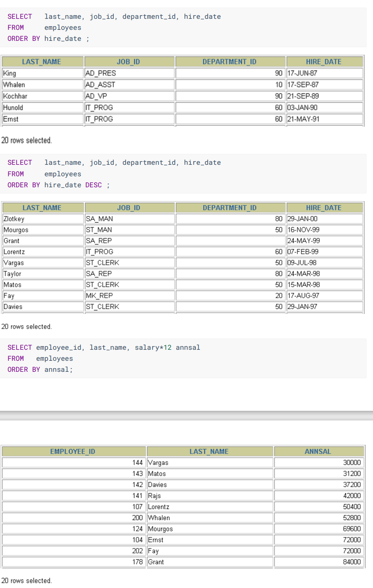Image resolution: width=373 pixels, height=588 pixels.
Task: Click the ORDER BY annsal code line
Action: pos(40,370)
